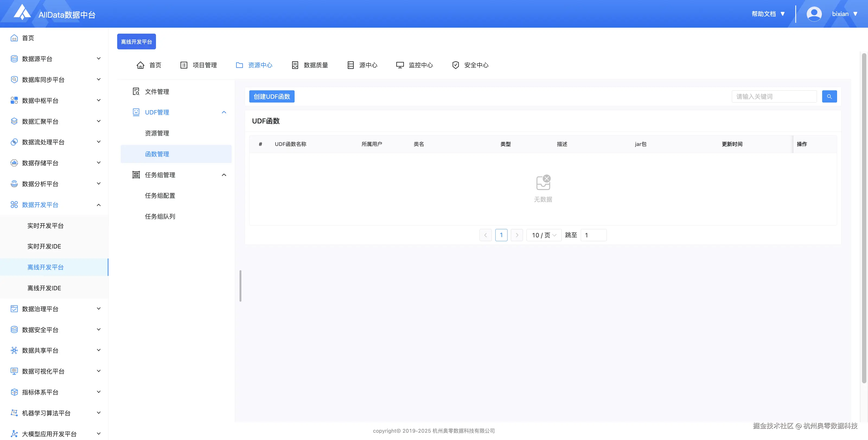
Task: Click the 数据安全平台 icon
Action: [x=14, y=330]
